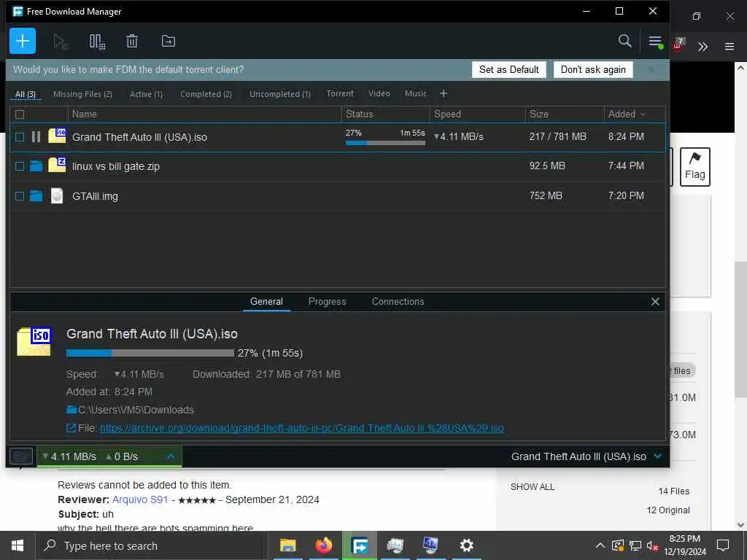Sort by the Size column header
The height and width of the screenshot is (560, 747).
[564, 114]
